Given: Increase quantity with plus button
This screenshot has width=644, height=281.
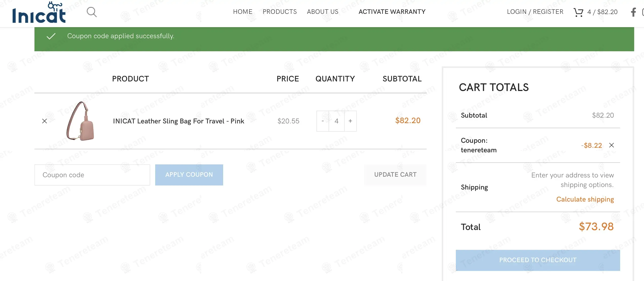Looking at the screenshot, I should click(x=350, y=121).
